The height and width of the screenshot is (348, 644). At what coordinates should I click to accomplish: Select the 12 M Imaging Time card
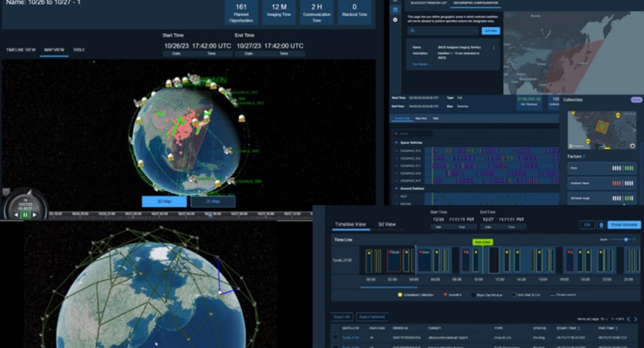[279, 13]
